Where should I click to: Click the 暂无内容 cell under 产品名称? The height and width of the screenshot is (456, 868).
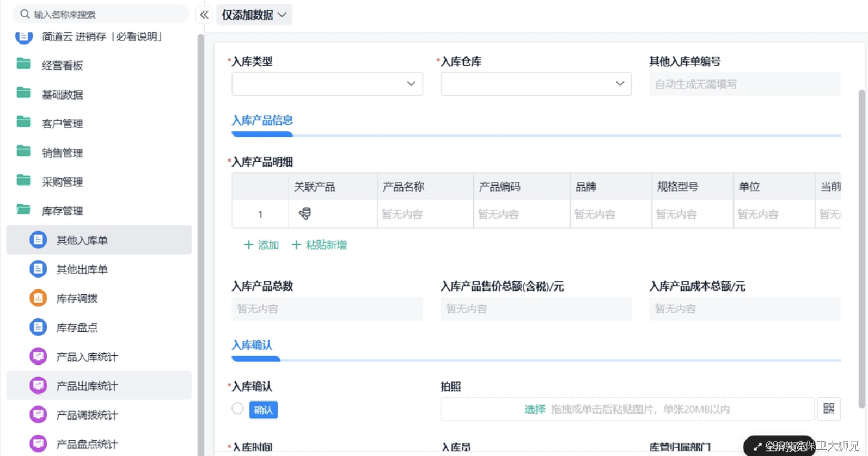point(426,214)
